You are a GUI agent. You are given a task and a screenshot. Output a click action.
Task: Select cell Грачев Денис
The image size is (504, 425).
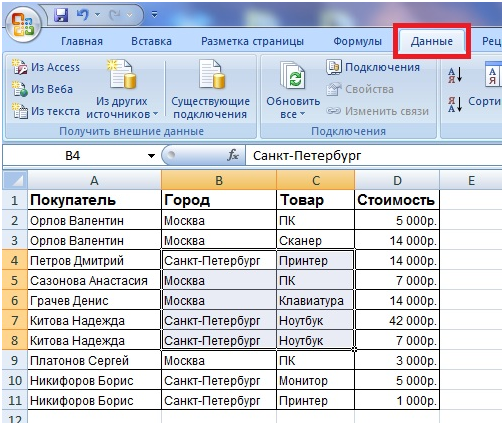pyautogui.click(x=94, y=300)
